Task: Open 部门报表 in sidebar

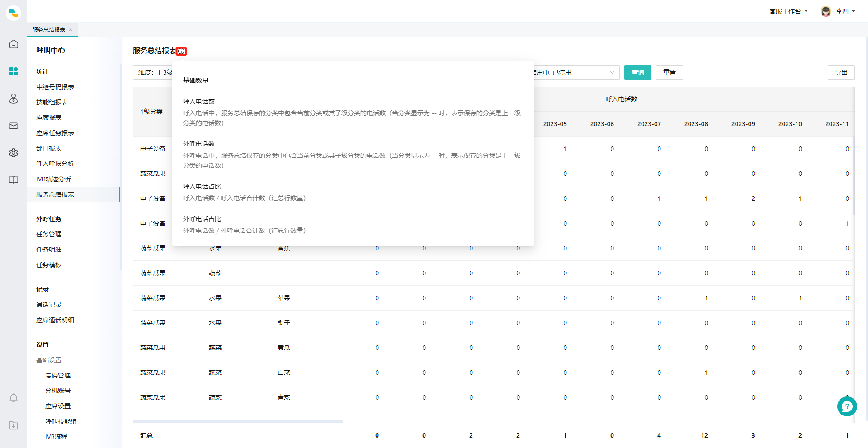Action: (49, 148)
